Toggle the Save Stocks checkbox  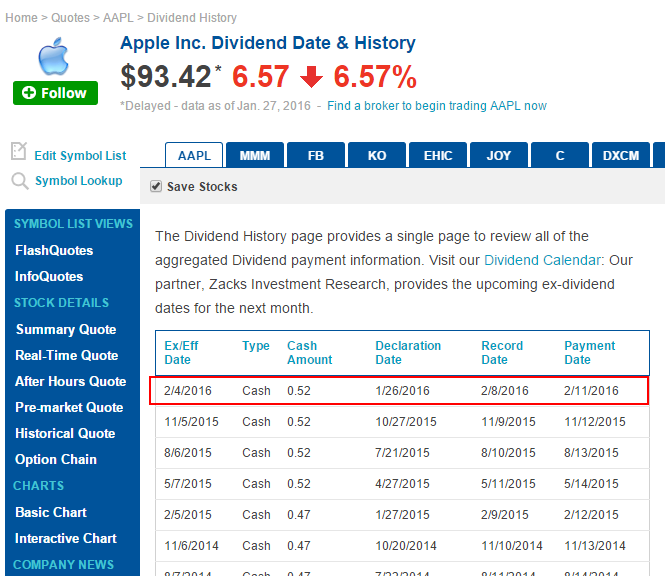click(x=156, y=186)
